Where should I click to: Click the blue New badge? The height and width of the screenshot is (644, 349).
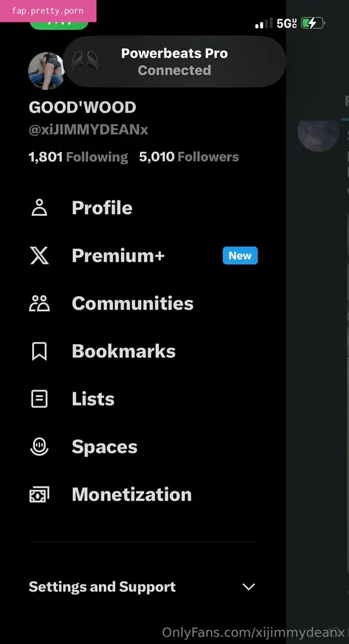(x=241, y=255)
